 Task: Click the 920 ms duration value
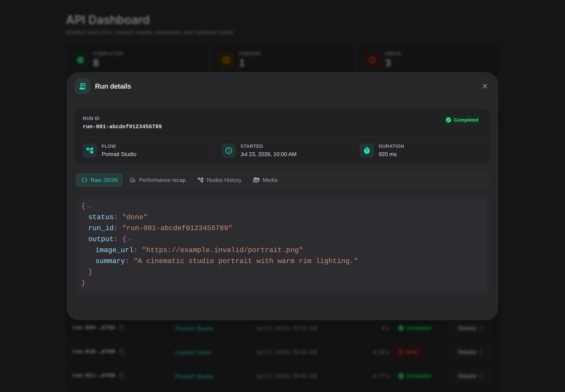tap(387, 154)
